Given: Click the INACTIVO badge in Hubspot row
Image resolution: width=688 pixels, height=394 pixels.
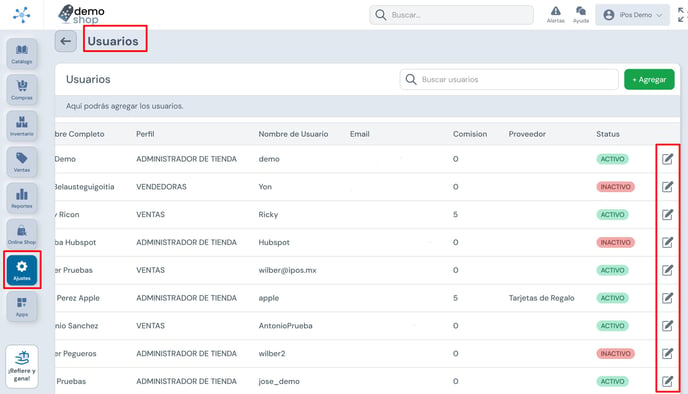Looking at the screenshot, I should pos(615,243).
